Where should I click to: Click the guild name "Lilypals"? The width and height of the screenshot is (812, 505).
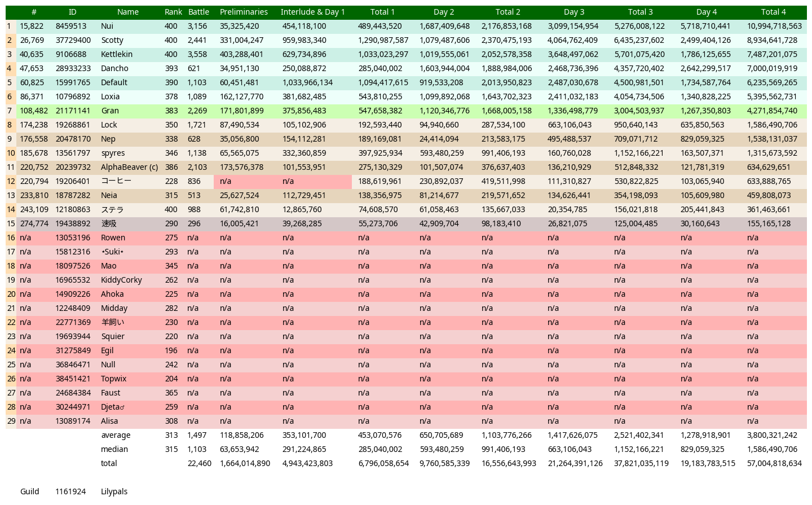[114, 491]
